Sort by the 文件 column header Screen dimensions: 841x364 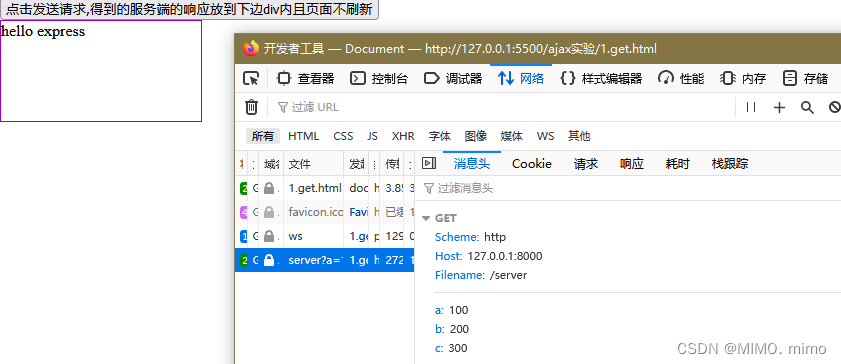(x=314, y=164)
